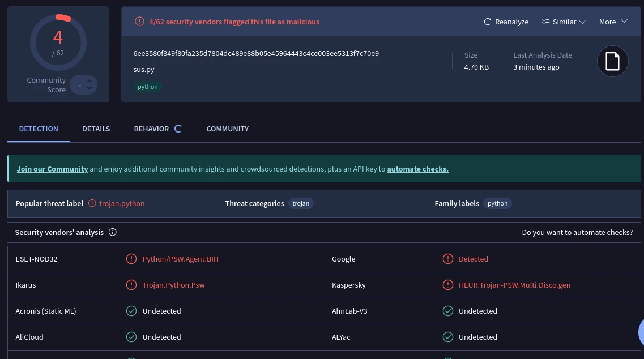Click the Similar search icon
Viewport: 644px width, 359px height.
545,22
